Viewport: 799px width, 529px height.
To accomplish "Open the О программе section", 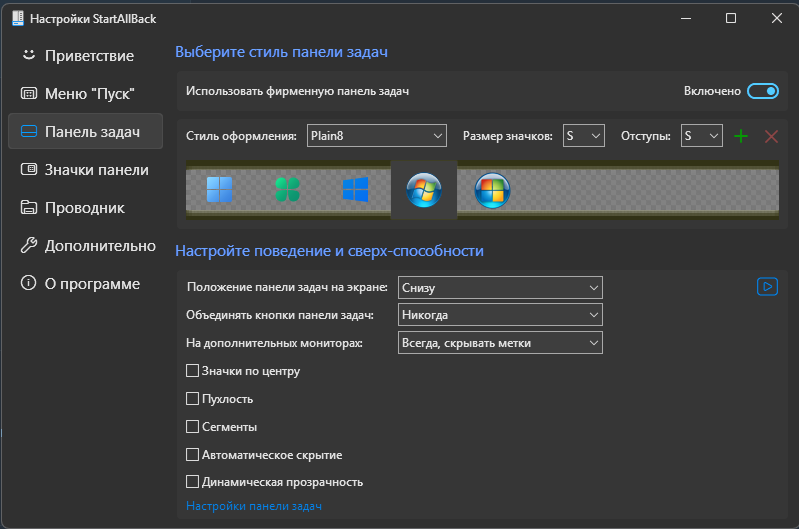I will coord(86,284).
